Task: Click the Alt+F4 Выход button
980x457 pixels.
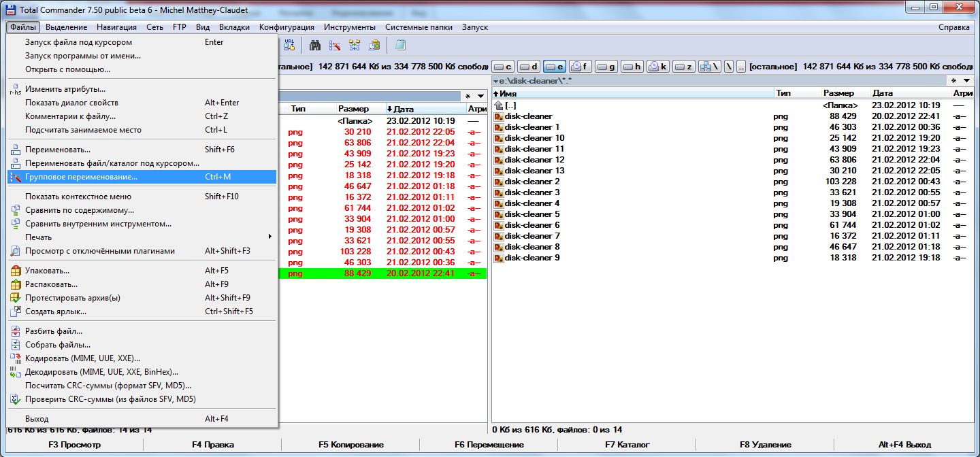Action: point(904,445)
